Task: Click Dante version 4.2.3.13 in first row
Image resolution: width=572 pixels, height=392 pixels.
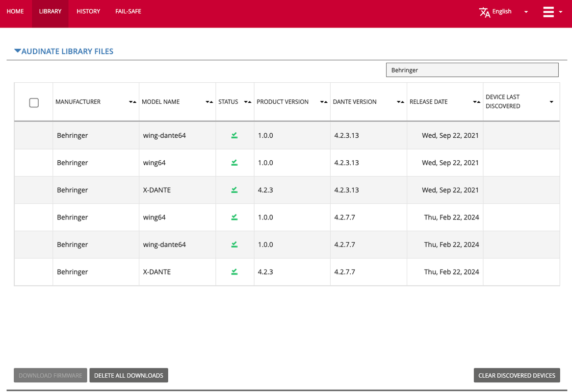Action: tap(346, 135)
